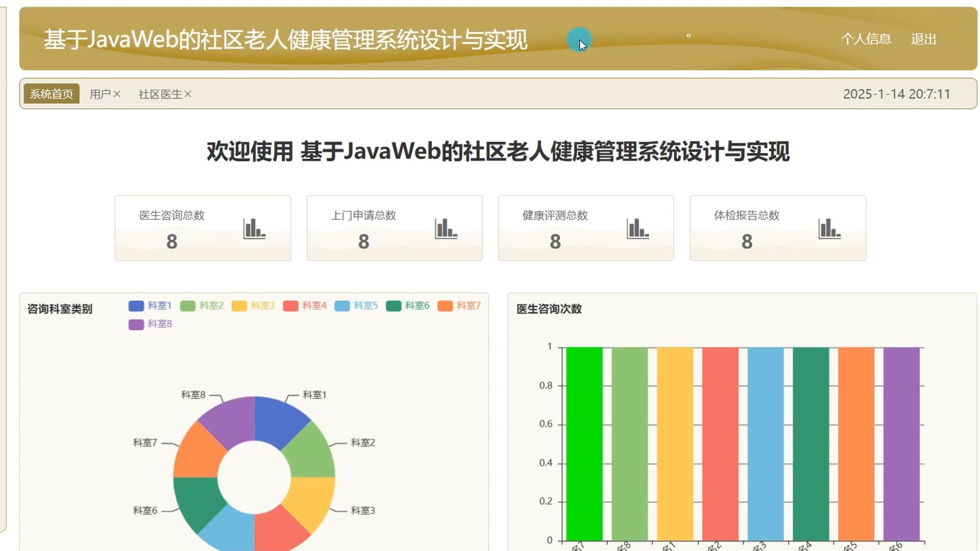Switch to the 用户 tab
980x551 pixels.
(100, 94)
